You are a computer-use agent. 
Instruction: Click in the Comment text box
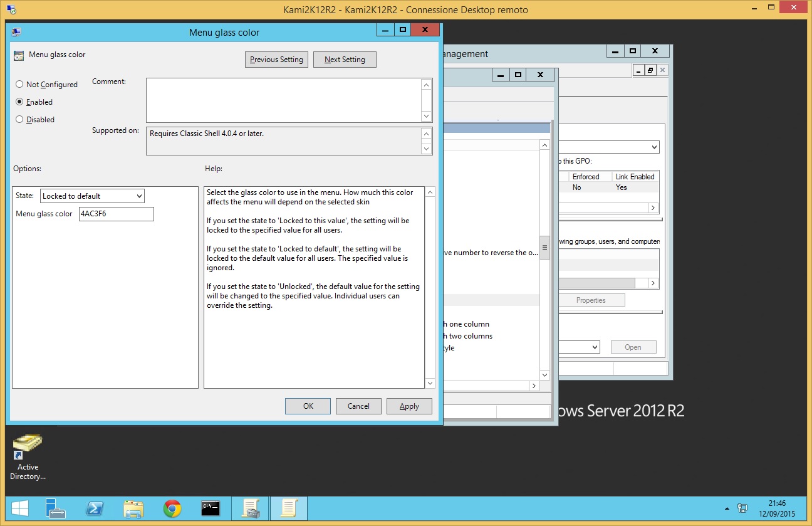point(283,100)
